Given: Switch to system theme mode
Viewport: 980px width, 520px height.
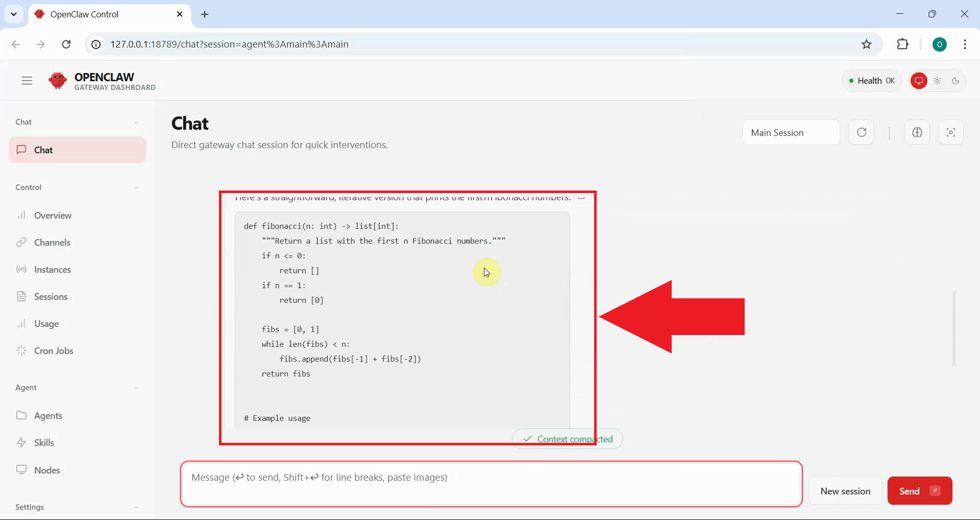Looking at the screenshot, I should [x=919, y=81].
